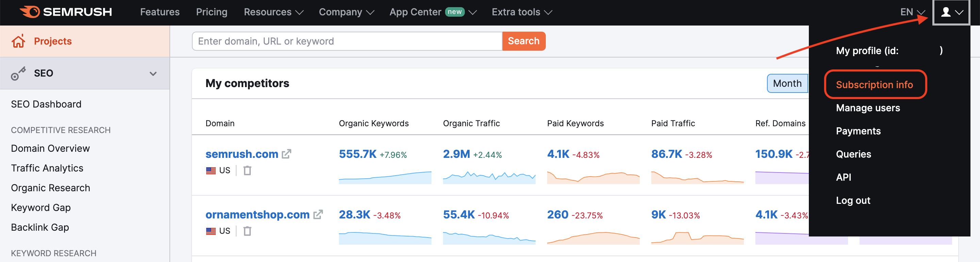Screen dimensions: 980x262
Task: Open semrush.com external link icon
Action: [x=287, y=154]
